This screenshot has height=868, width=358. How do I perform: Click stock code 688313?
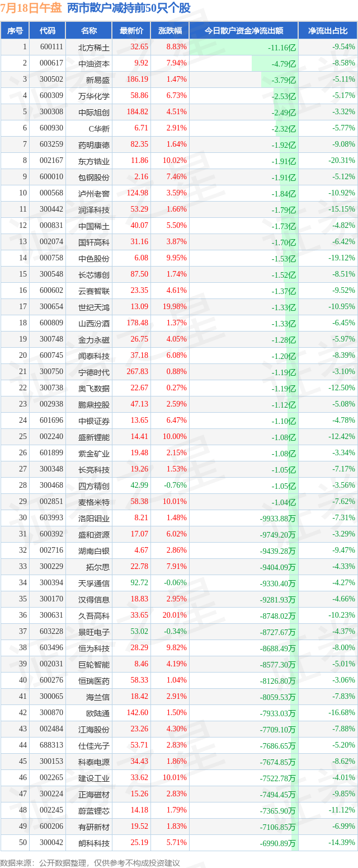51,745
